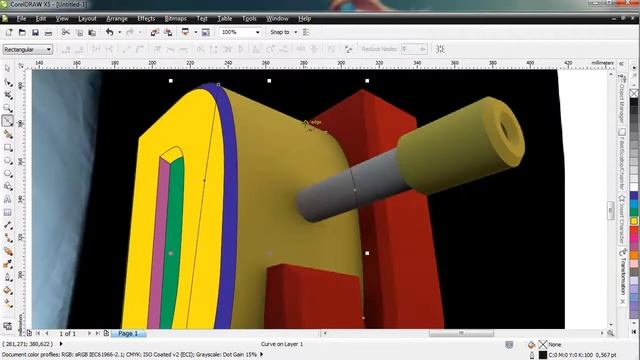Click the Print icon

point(48,32)
